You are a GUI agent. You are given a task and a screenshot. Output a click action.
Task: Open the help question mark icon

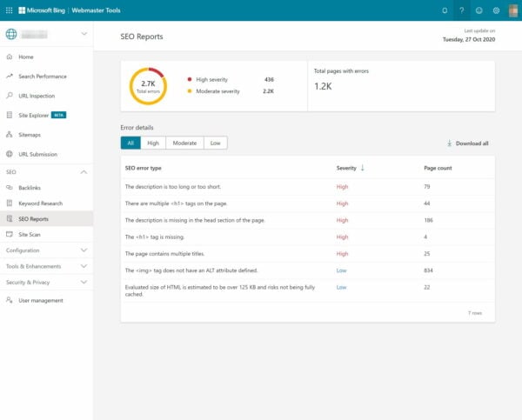462,10
